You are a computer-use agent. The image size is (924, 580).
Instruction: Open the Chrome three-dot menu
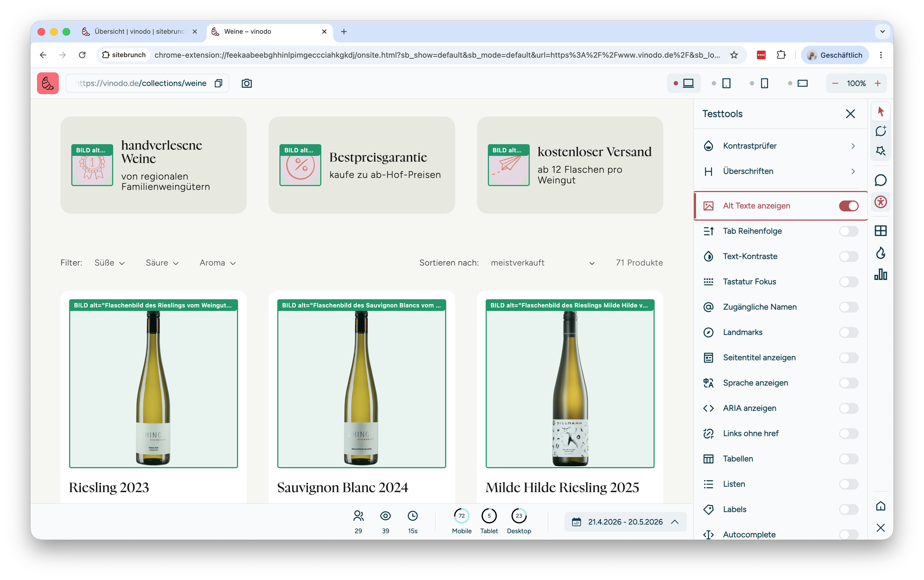pyautogui.click(x=881, y=55)
